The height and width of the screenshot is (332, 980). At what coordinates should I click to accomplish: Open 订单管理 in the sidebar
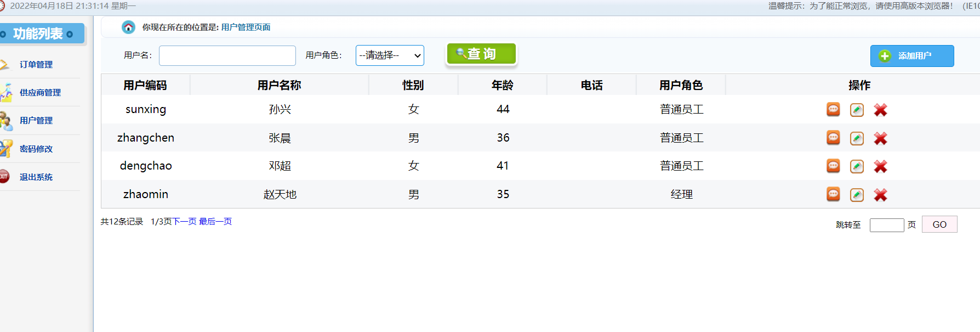(x=36, y=65)
